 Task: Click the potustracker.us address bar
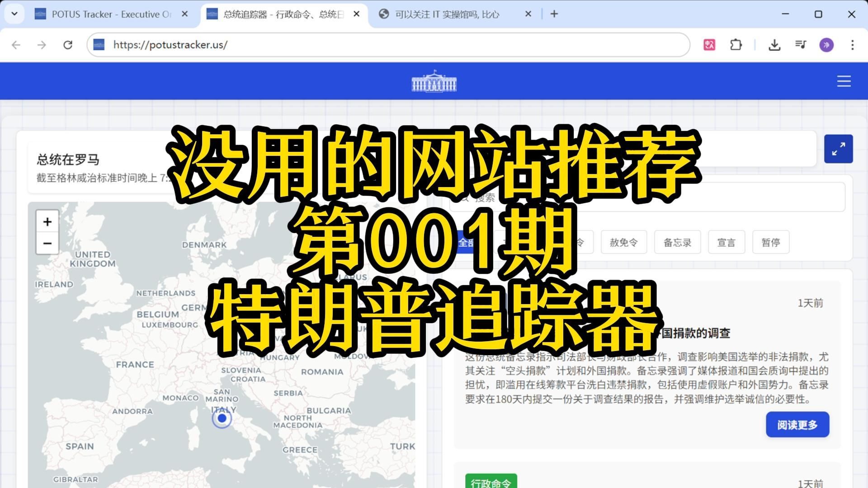click(x=388, y=45)
